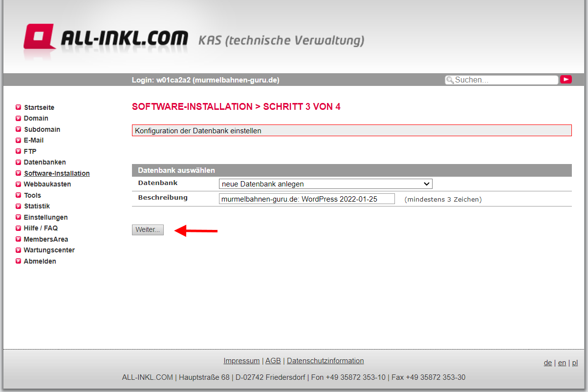Click the 'Beschreibung' row label

[163, 198]
